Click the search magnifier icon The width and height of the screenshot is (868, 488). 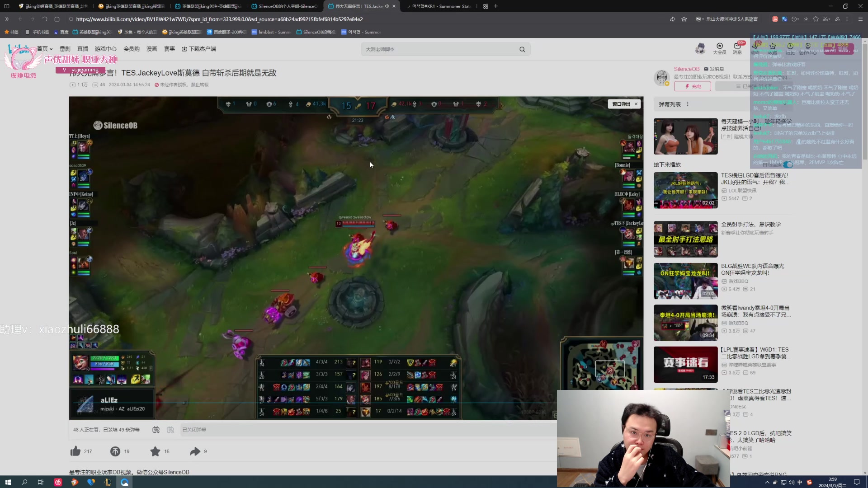pyautogui.click(x=522, y=49)
